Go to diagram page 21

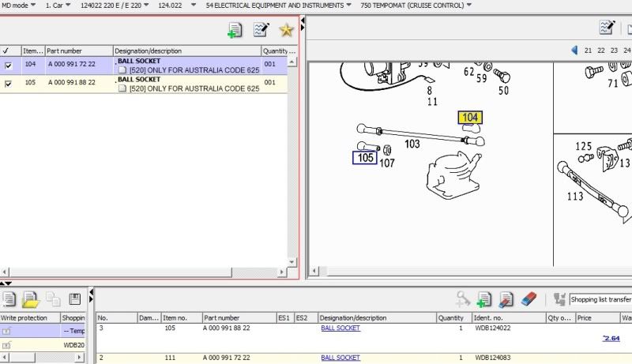[588, 51]
